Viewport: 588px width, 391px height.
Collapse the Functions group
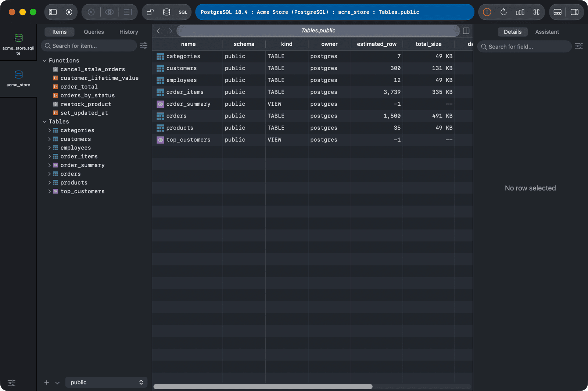(x=44, y=61)
